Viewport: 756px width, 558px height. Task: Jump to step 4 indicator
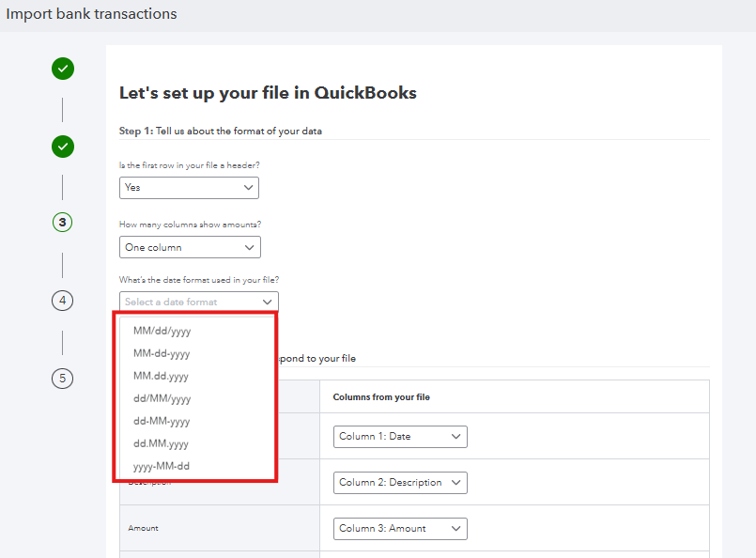point(62,300)
